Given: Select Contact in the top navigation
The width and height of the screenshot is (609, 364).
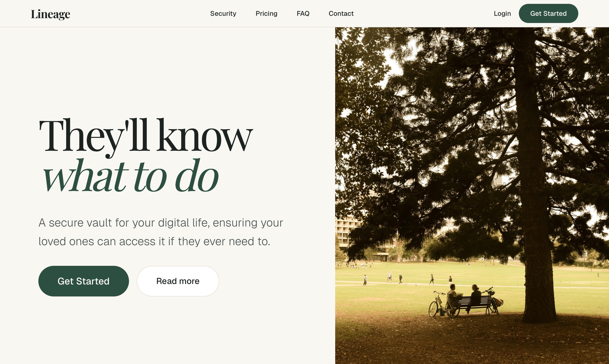Looking at the screenshot, I should 341,13.
